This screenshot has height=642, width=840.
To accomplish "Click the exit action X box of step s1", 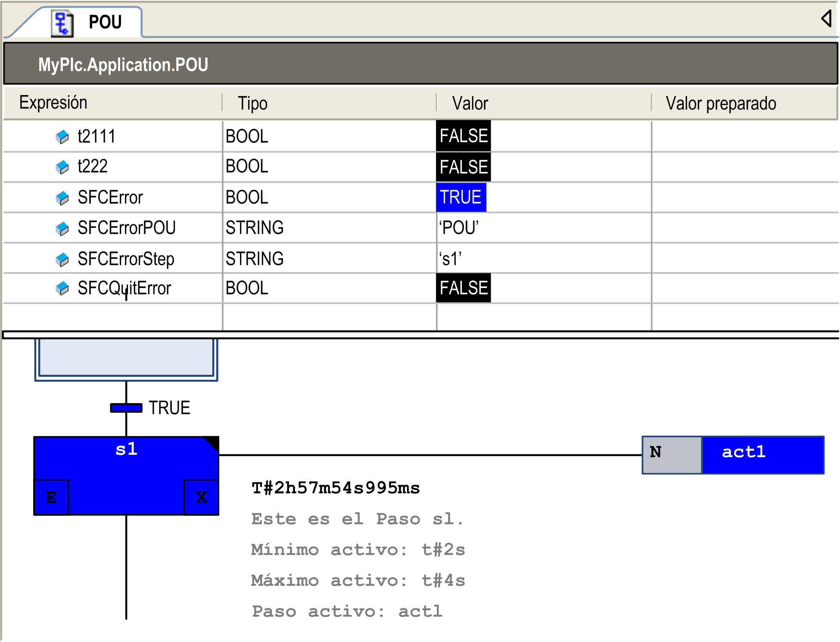I will pos(201,497).
